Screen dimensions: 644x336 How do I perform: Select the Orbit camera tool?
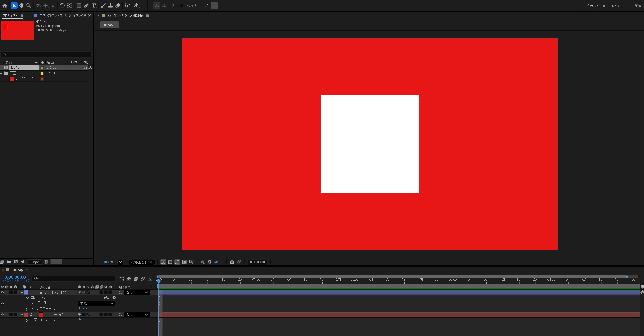(38, 5)
